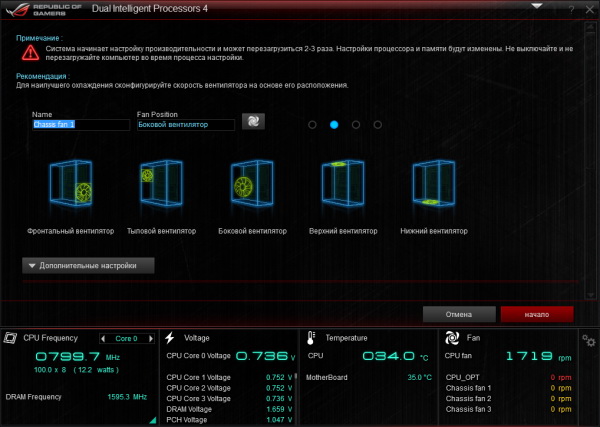Image resolution: width=600 pixels, height=427 pixels.
Task: Click the Нижний вентилятор label
Action: [434, 231]
